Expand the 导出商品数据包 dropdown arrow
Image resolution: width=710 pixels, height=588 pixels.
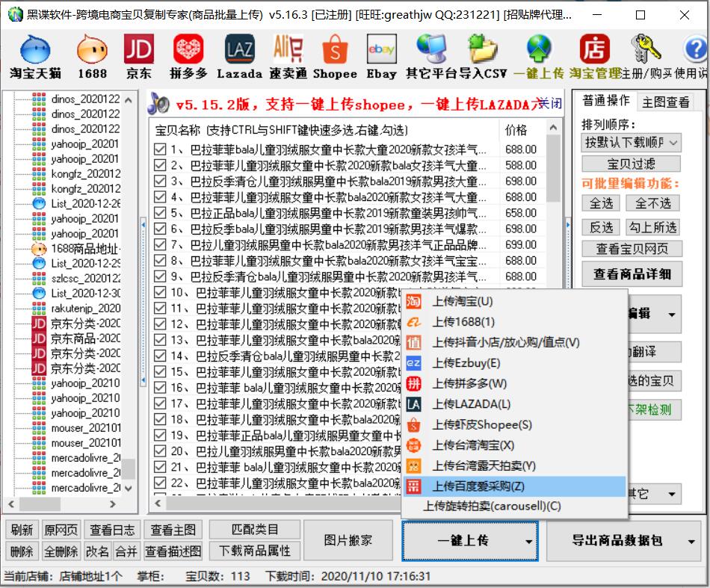[691, 542]
